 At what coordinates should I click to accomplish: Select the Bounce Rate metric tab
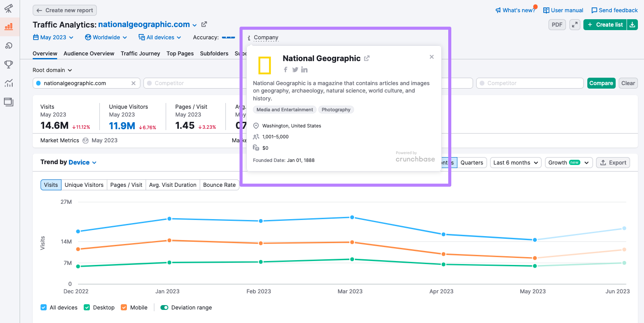(x=219, y=185)
